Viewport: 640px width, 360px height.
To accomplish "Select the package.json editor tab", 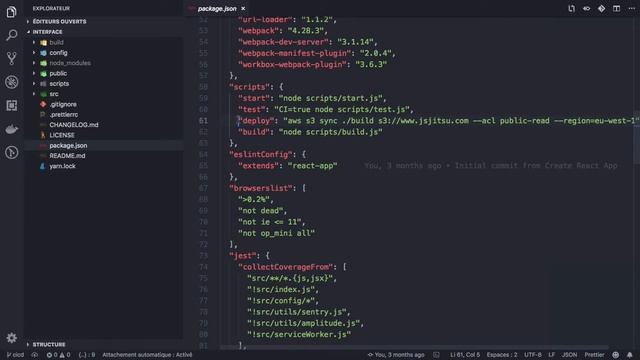I will 217,9.
